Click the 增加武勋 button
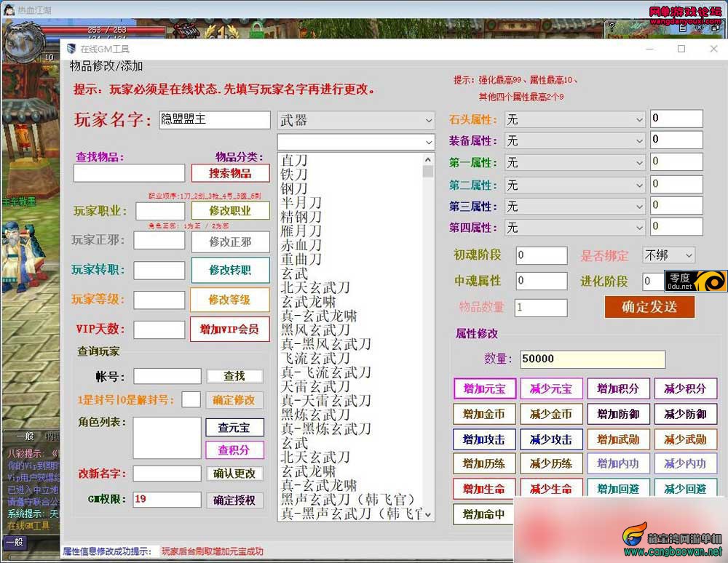Viewport: 728px width, 563px height. (618, 439)
